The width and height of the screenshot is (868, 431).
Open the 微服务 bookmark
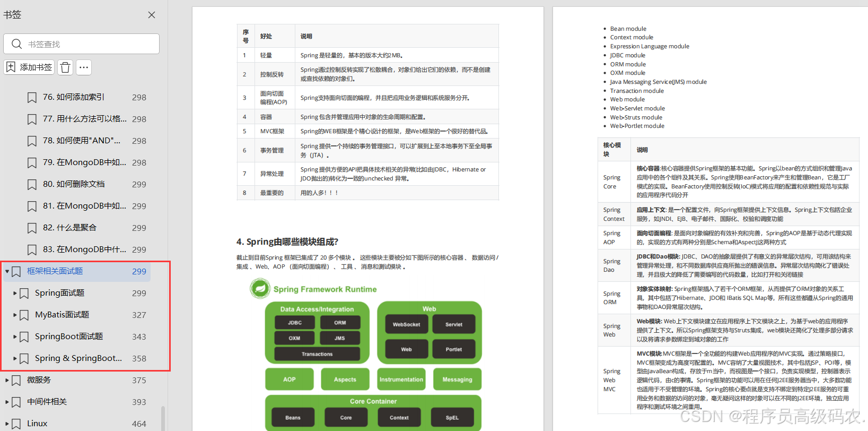pos(39,380)
